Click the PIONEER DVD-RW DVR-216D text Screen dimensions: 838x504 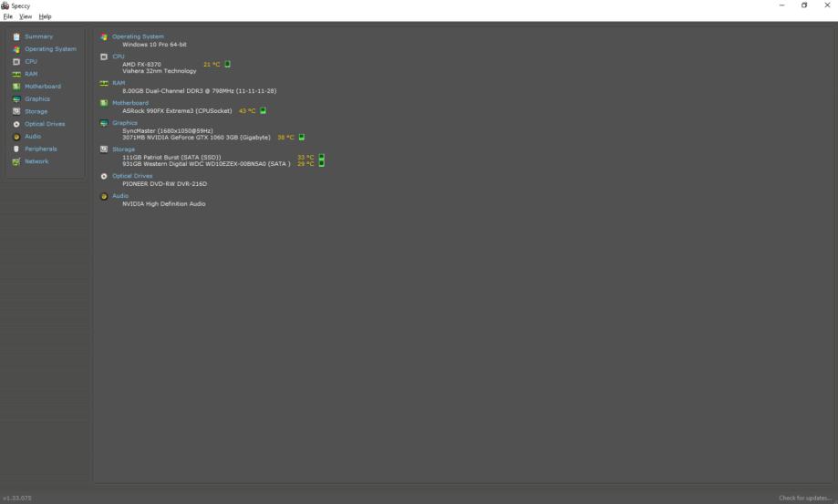pos(165,184)
